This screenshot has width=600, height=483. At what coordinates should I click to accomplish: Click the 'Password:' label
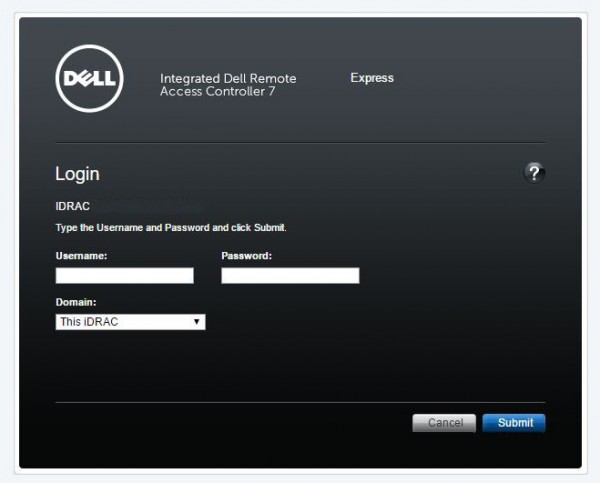[246, 256]
